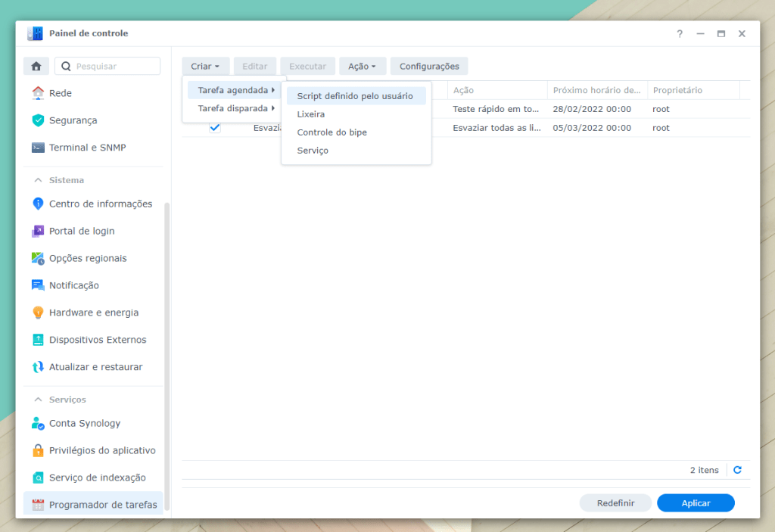Click the Home icon button
775x532 pixels.
pos(36,67)
